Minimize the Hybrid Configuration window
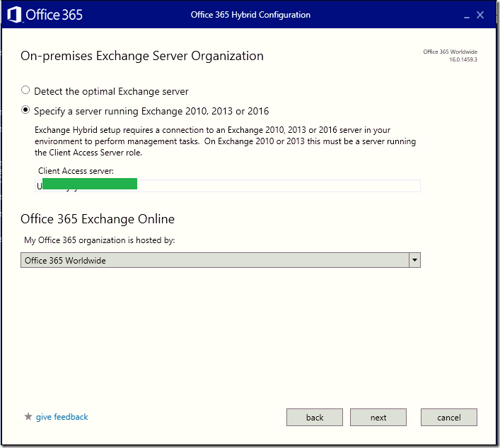 coord(467,16)
